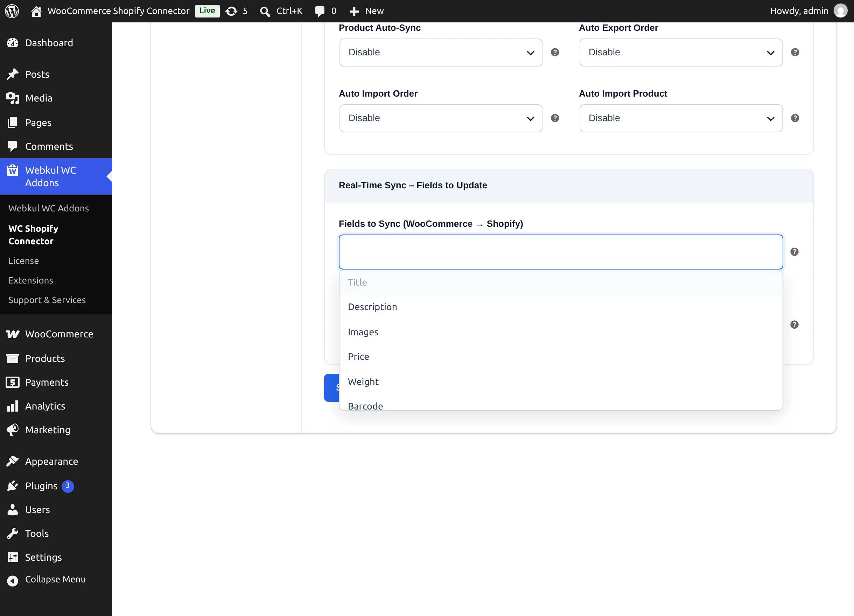Open the License submenu link
This screenshot has width=854, height=616.
click(x=23, y=261)
